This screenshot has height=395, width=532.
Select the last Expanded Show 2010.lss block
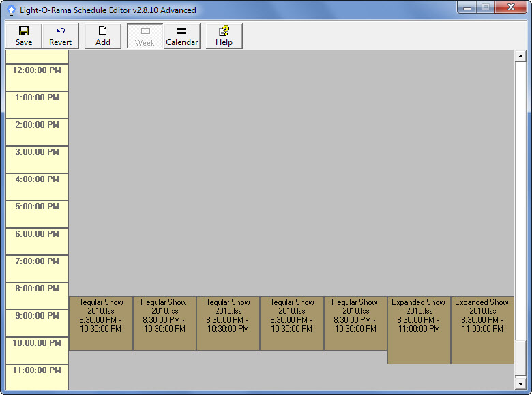[x=482, y=330]
